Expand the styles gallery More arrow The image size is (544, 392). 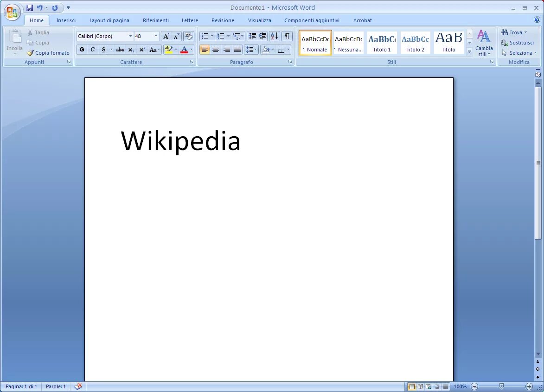click(469, 51)
